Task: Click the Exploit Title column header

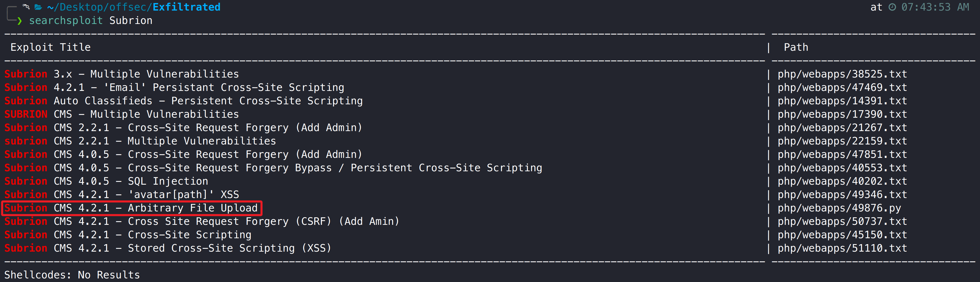Action: point(51,47)
